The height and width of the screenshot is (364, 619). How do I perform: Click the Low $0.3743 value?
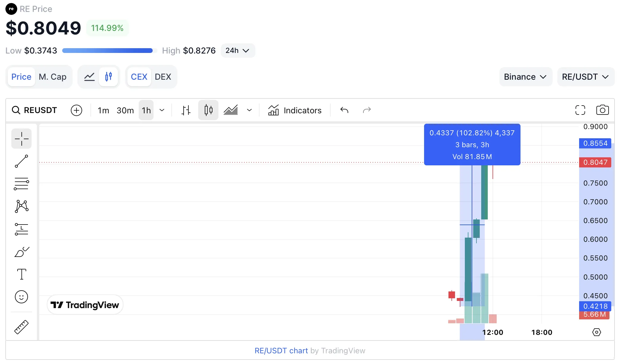31,51
